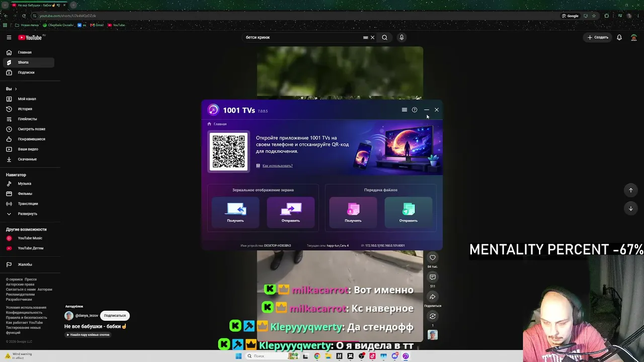The width and height of the screenshot is (644, 362).
Task: Open История in the sidebar
Action: pos(28,109)
